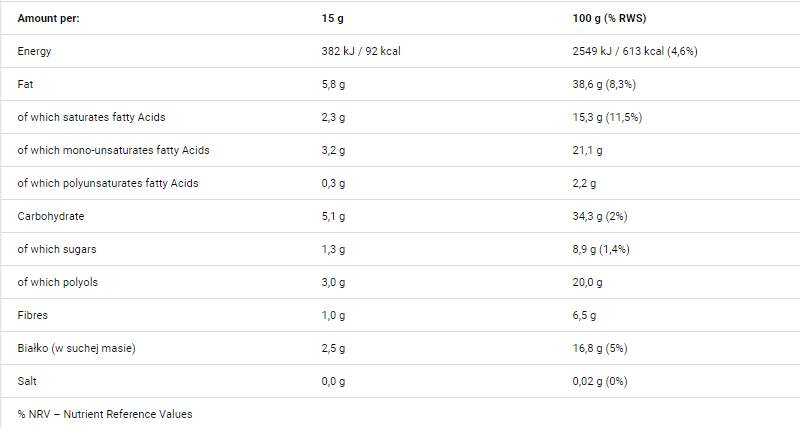Click the "2549 kJ / 613 kcal (4,6%)" value
Viewport: 800px width, 428px height.
click(x=632, y=51)
